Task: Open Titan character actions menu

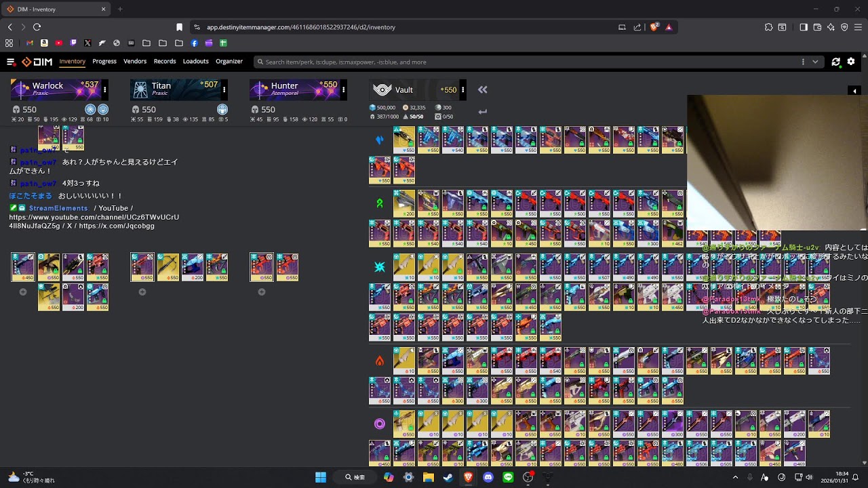Action: [224, 89]
